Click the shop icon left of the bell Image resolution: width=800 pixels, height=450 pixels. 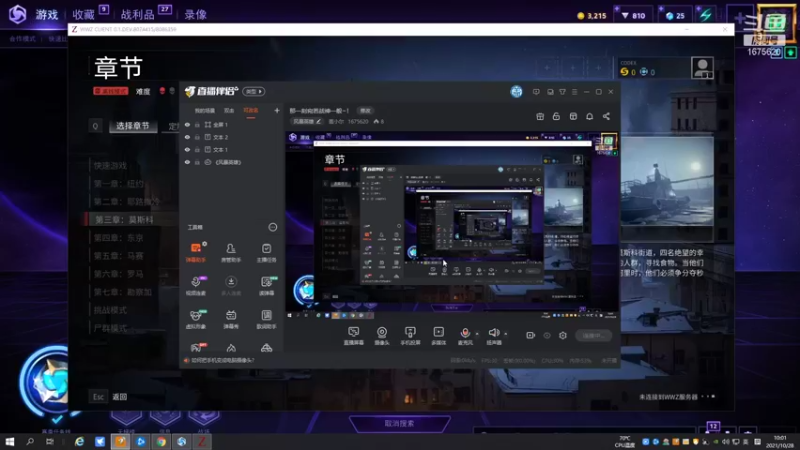[573, 116]
